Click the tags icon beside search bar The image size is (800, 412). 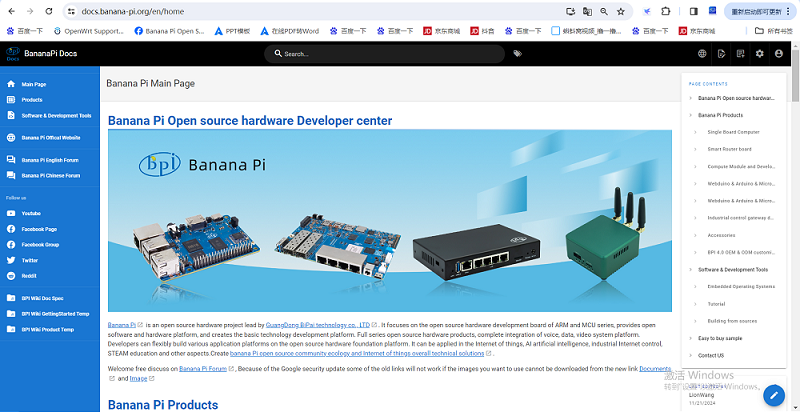(517, 53)
